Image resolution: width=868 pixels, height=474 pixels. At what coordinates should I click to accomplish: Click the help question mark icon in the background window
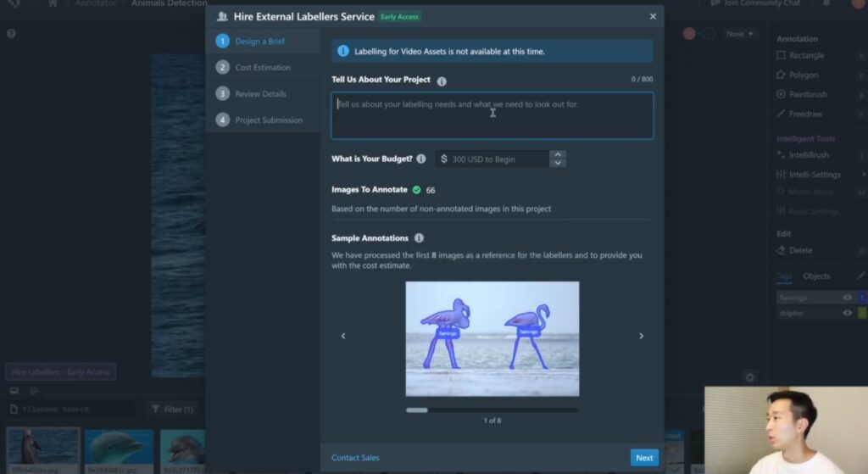[11, 34]
